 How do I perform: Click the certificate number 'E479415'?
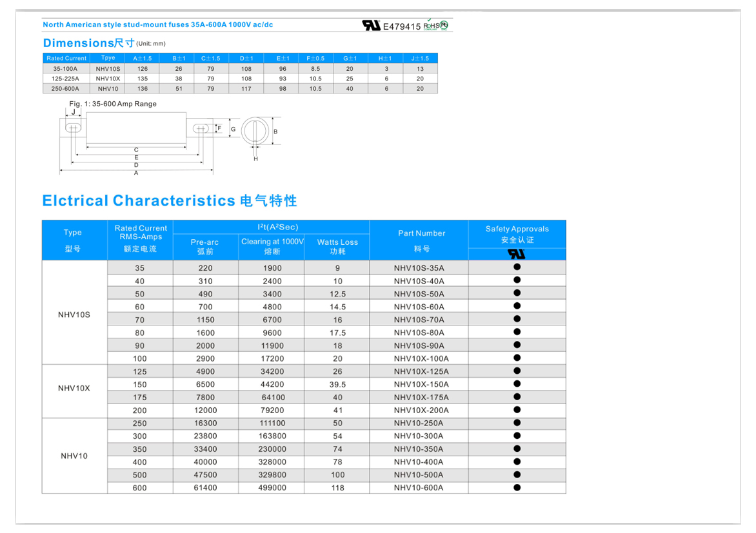click(x=402, y=26)
